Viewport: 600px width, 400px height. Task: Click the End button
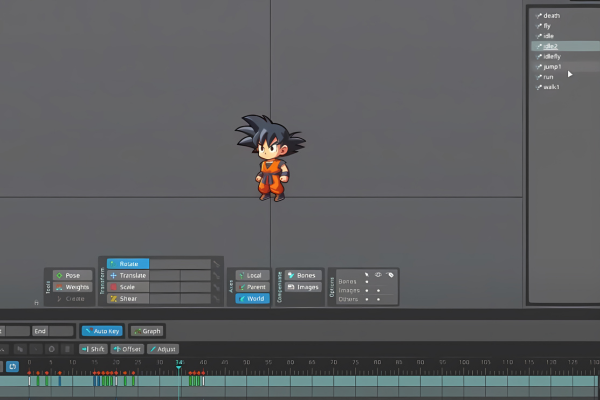click(x=40, y=331)
